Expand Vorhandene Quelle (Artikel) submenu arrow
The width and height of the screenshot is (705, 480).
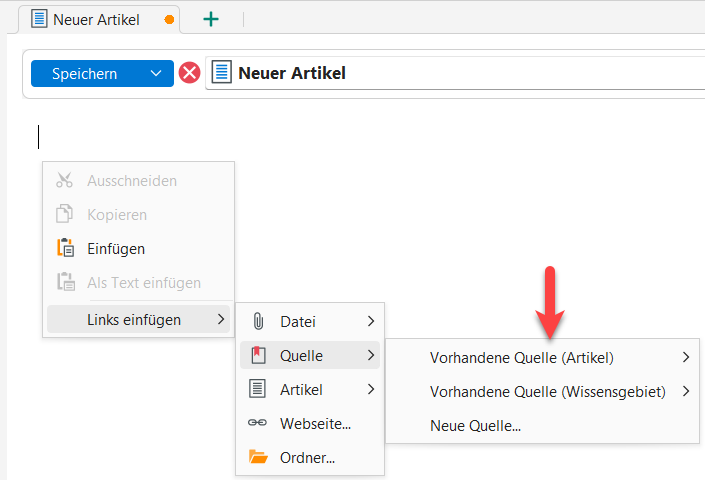(x=686, y=357)
